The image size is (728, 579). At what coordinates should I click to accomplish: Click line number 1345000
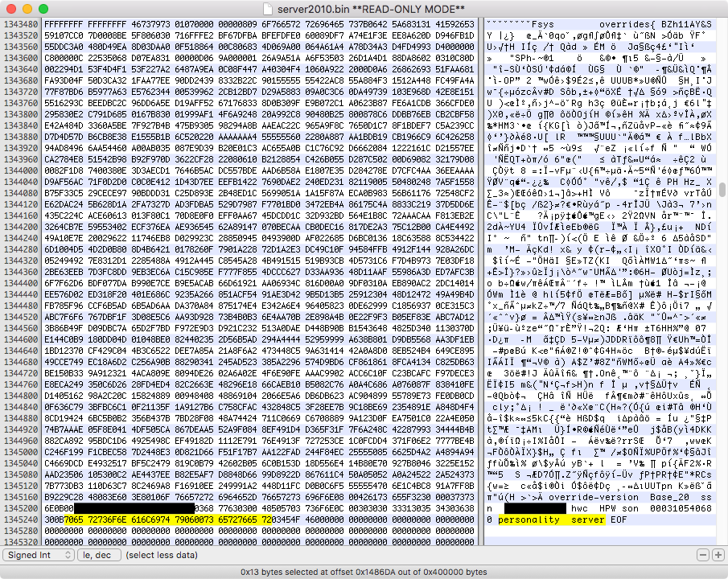point(21,452)
